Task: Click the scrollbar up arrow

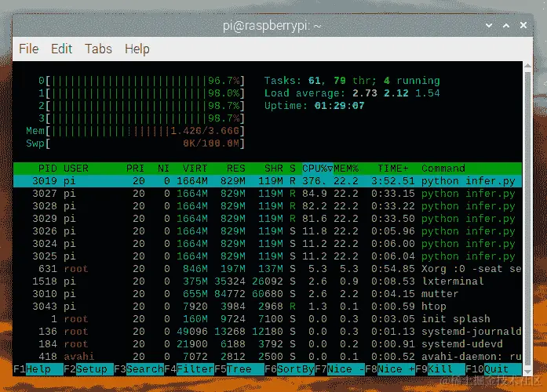Action: click(x=527, y=66)
